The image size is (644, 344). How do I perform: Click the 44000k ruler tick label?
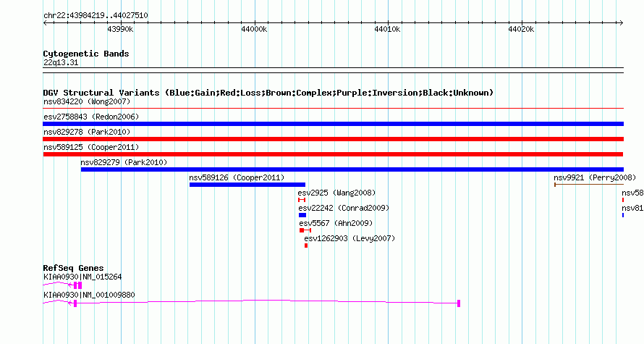pos(254,29)
